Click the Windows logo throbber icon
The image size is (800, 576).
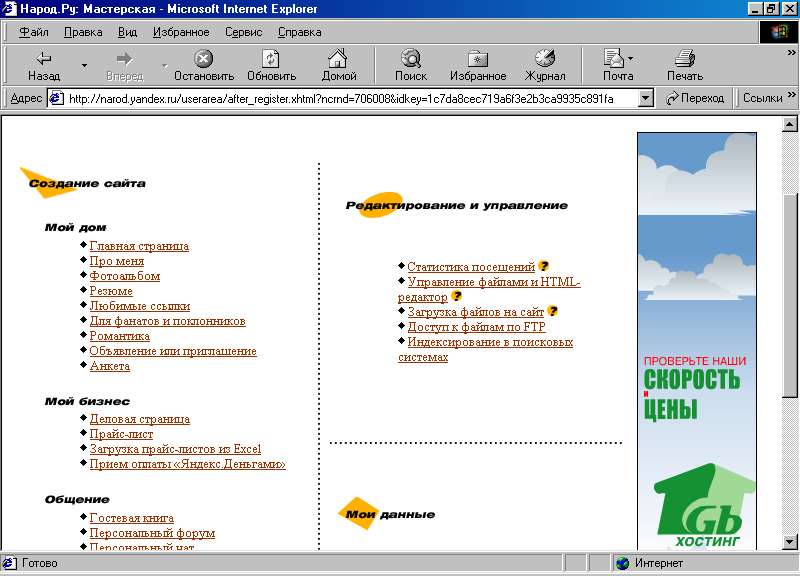point(779,32)
